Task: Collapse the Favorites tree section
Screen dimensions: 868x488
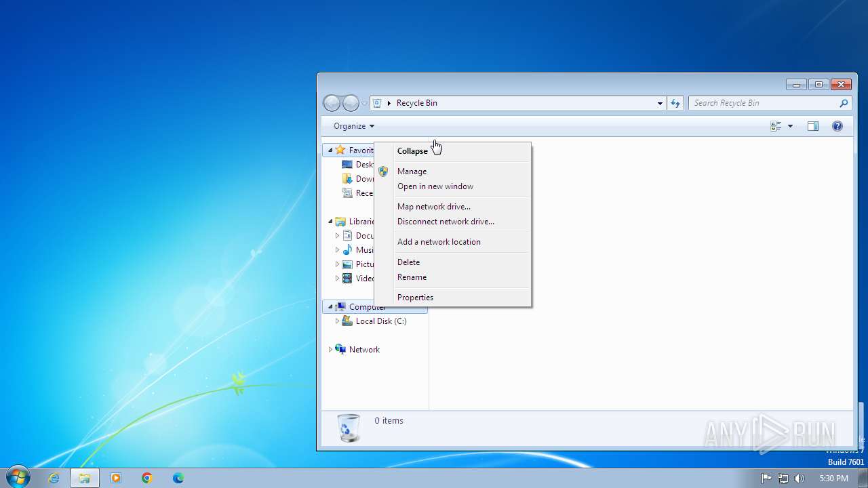Action: (x=330, y=150)
